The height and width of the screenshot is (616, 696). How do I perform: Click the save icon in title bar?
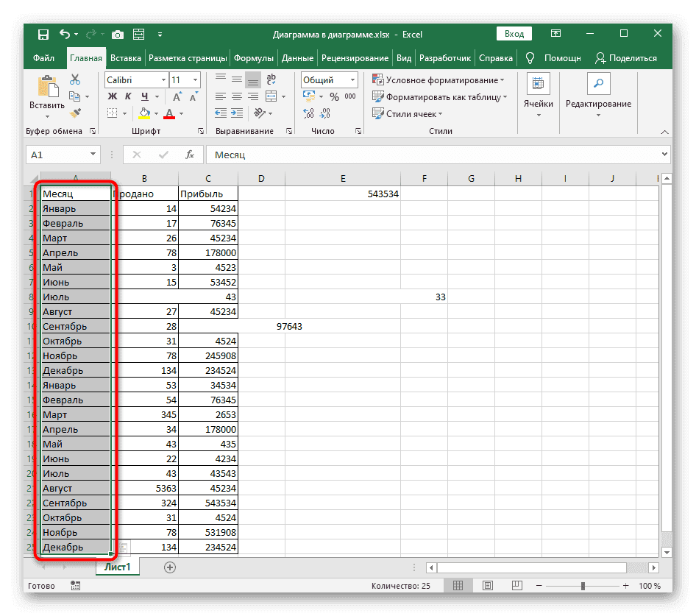pyautogui.click(x=43, y=34)
